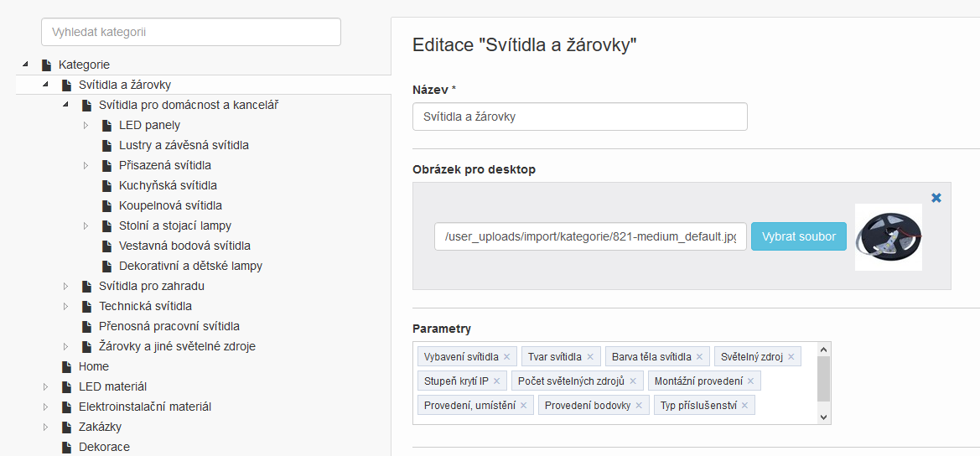980x456 pixels.
Task: Expand the "Žárovky a jiné světelné zdroje" category
Action: 65,347
